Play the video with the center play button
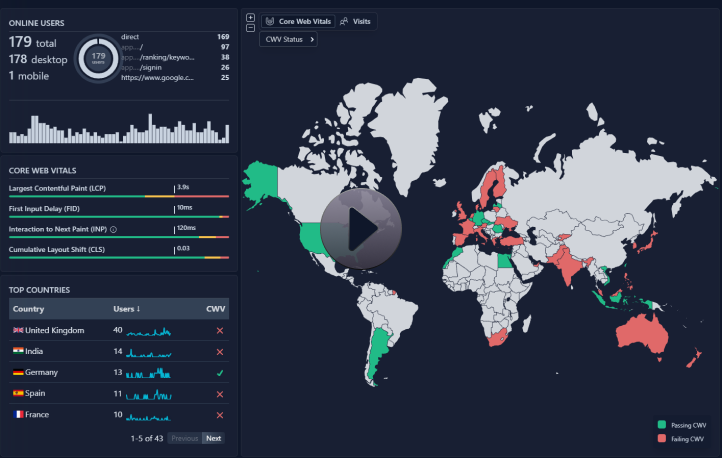The width and height of the screenshot is (722, 458). point(360,229)
